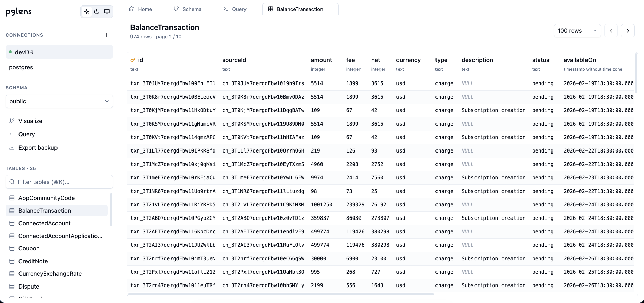Select cell txn_3T0JUs7dergdFbw100EhLFIl
This screenshot has height=303, width=644.
point(173,83)
